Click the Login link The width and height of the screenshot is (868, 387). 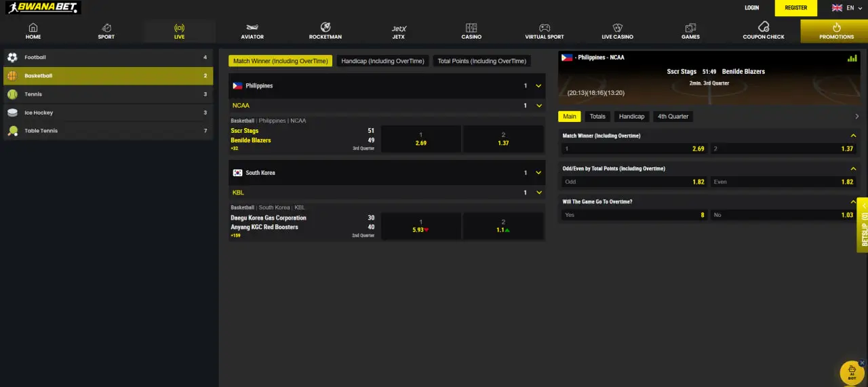[751, 7]
